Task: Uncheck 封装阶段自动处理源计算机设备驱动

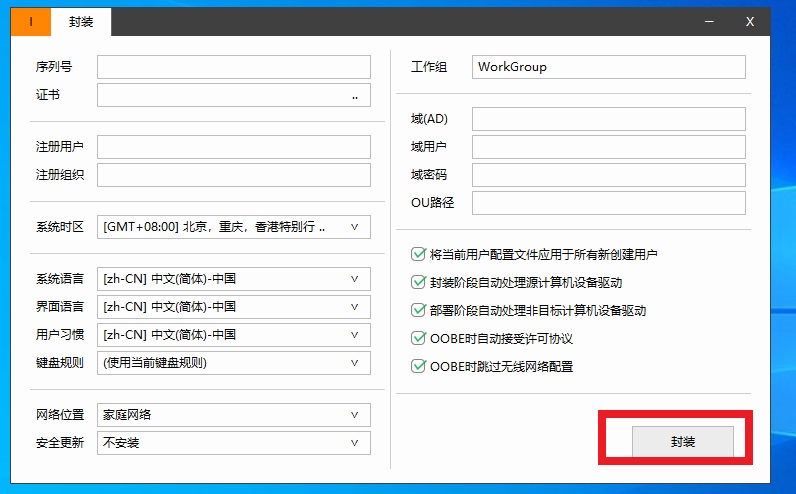Action: [419, 283]
